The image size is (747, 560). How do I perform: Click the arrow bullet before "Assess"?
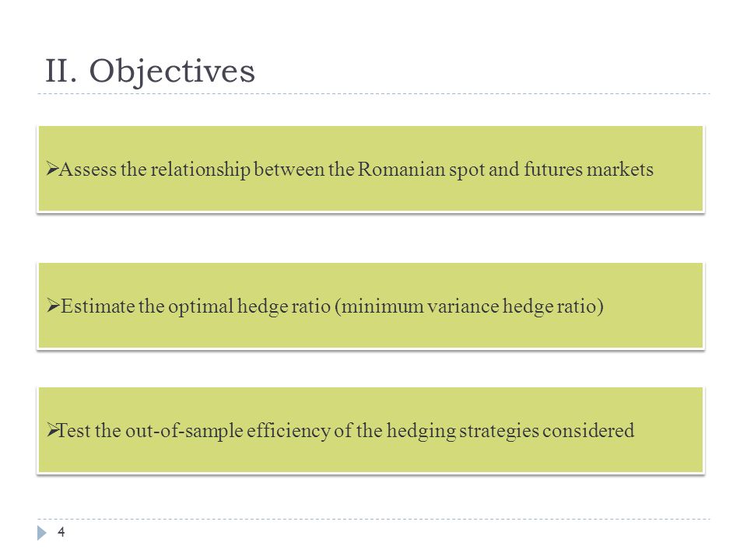pyautogui.click(x=52, y=169)
